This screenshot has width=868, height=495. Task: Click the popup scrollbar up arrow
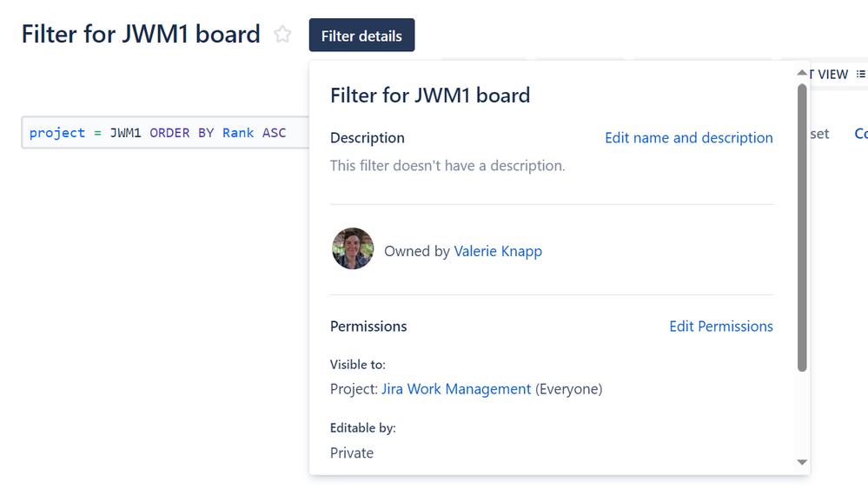pyautogui.click(x=802, y=74)
